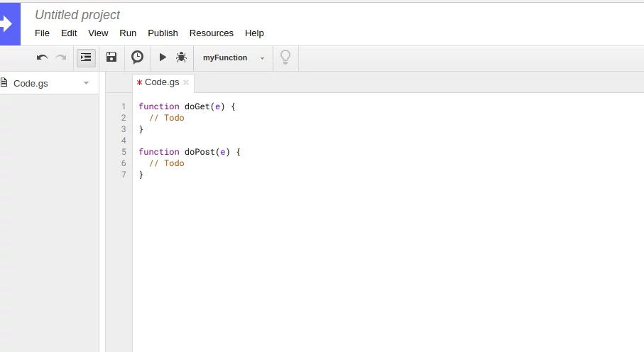Viewport: 644px width, 352px height.
Task: Open the Publish menu
Action: 163,33
